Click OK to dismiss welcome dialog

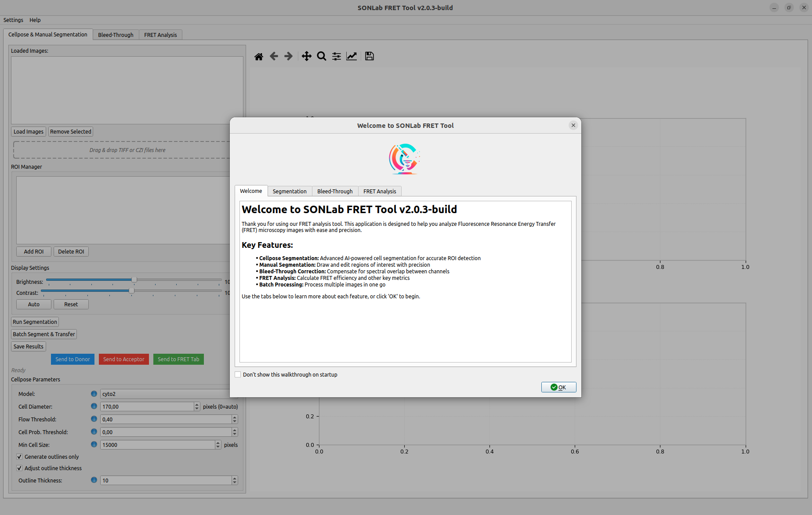click(558, 387)
